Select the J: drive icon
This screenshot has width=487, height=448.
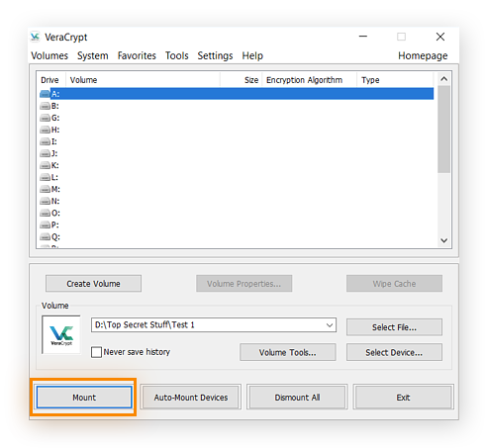coord(45,153)
